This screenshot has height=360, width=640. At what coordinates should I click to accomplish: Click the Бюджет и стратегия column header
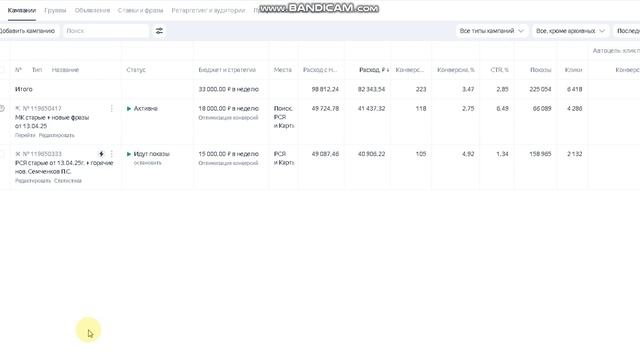tap(227, 70)
